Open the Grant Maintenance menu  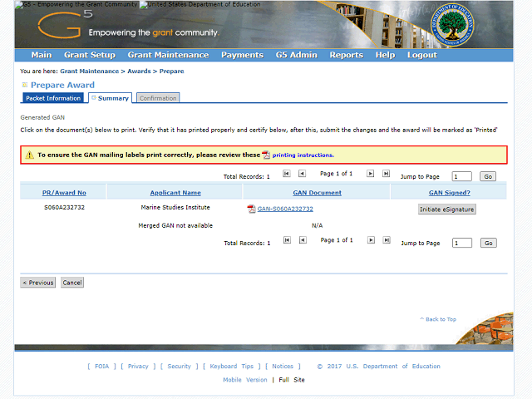(x=168, y=55)
